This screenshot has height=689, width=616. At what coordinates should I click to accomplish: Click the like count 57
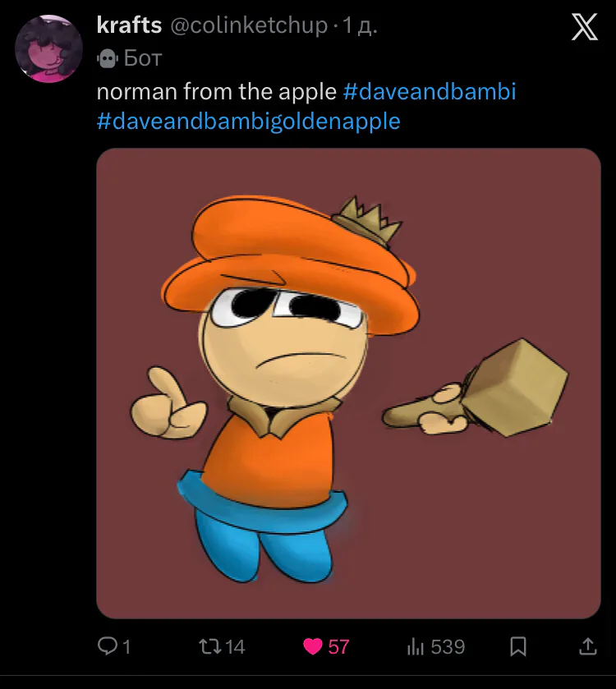click(x=338, y=647)
